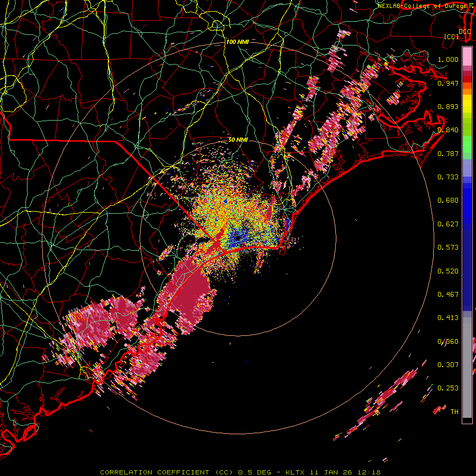476x476 pixels.
Task: Select the 0.840 scale value
Action: (448, 130)
